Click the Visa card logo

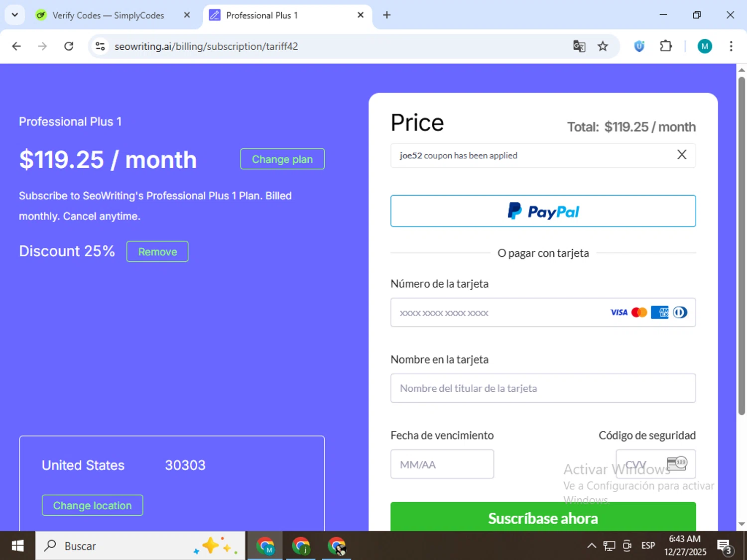pyautogui.click(x=619, y=313)
